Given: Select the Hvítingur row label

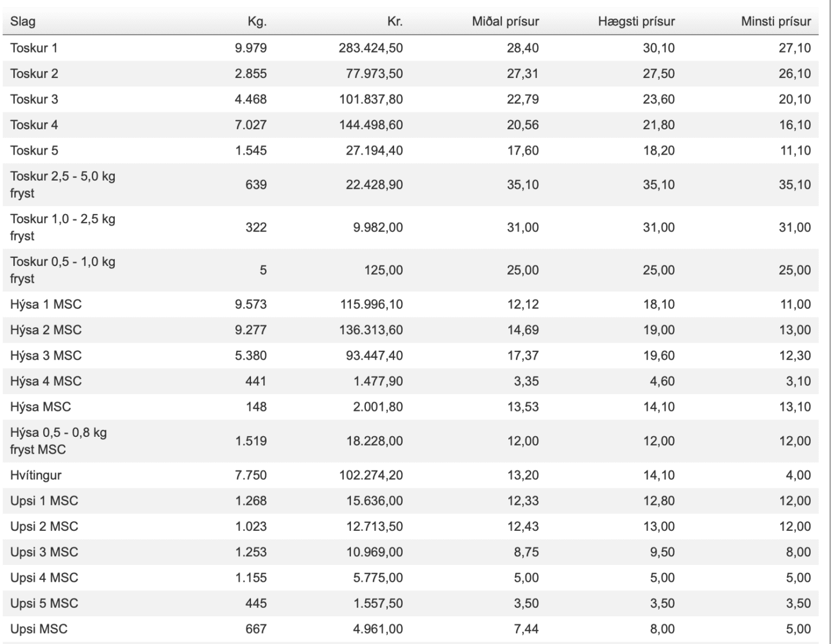Looking at the screenshot, I should click(x=36, y=475).
